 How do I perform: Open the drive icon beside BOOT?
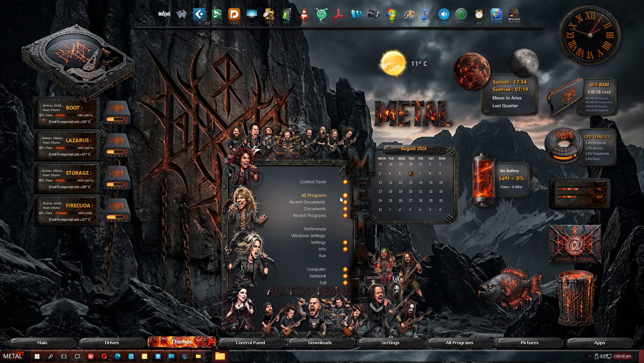(117, 113)
